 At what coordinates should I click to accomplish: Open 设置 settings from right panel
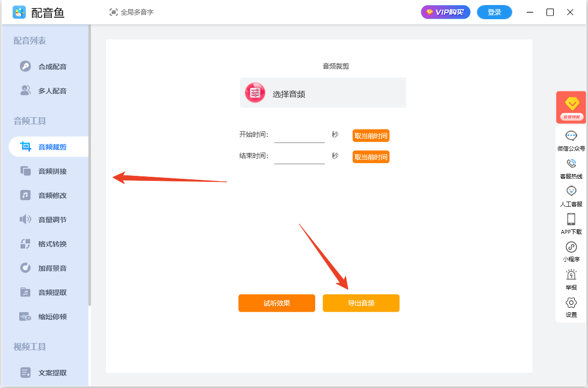coord(571,307)
